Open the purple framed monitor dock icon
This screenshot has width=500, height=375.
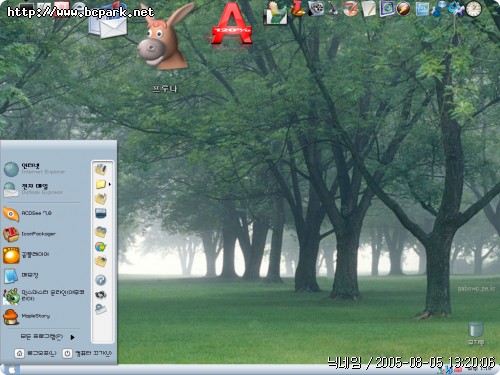[x=386, y=9]
